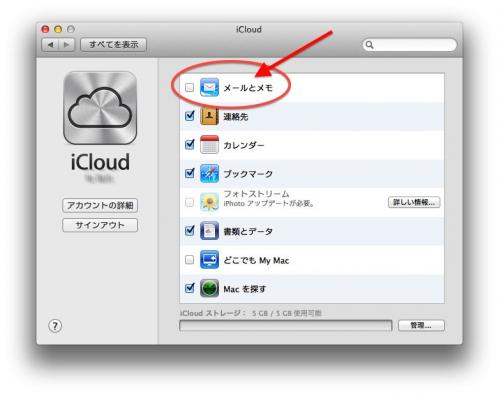The height and width of the screenshot is (395, 499).
Task: Click the すべてを表示 show all button
Action: point(113,45)
